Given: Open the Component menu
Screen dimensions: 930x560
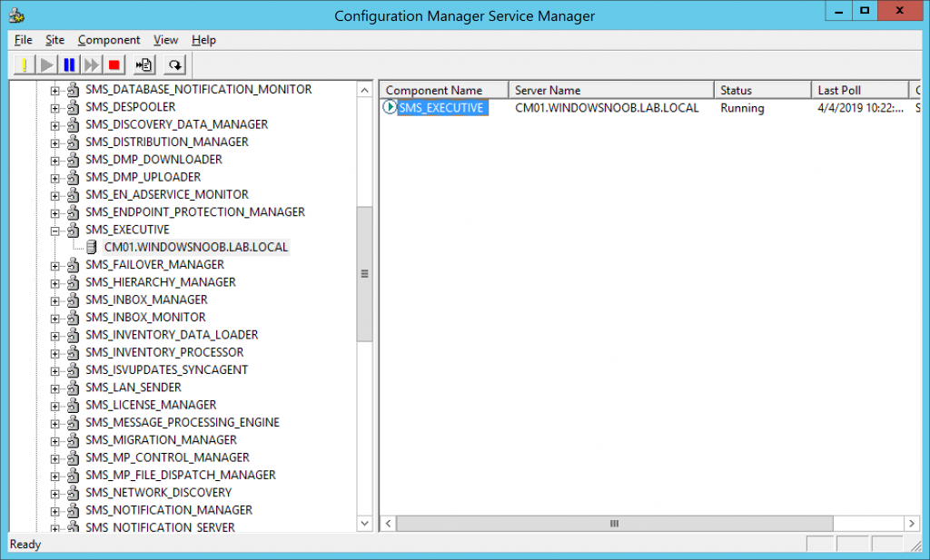Looking at the screenshot, I should [x=108, y=40].
